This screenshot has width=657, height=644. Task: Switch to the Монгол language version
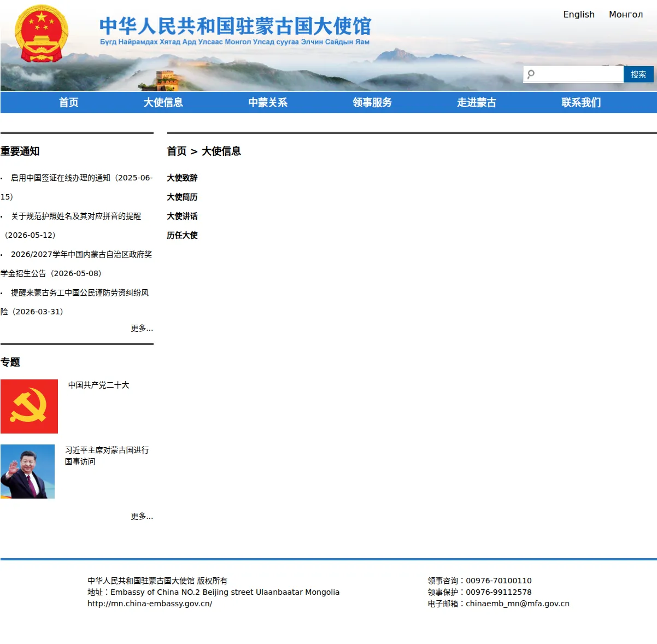click(x=626, y=14)
